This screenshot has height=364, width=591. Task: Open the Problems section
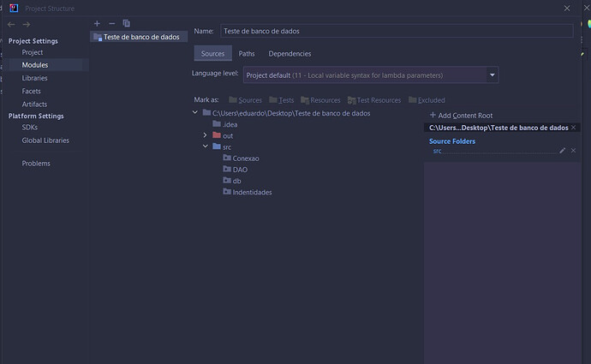pos(36,164)
